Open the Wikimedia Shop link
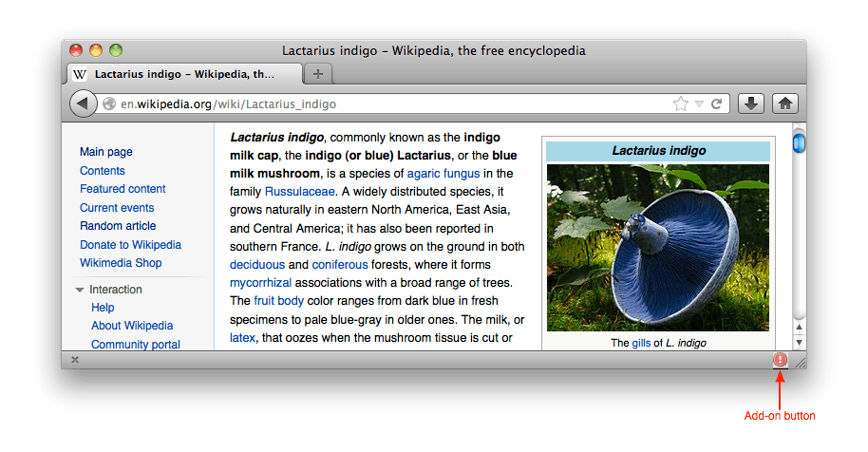Screen dimensions: 868x452 click(121, 263)
